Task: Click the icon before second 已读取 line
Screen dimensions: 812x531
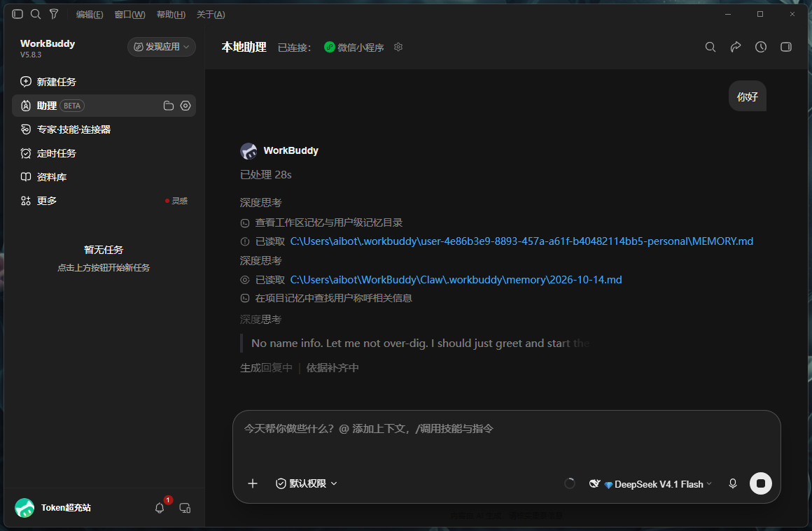Action: click(x=245, y=280)
